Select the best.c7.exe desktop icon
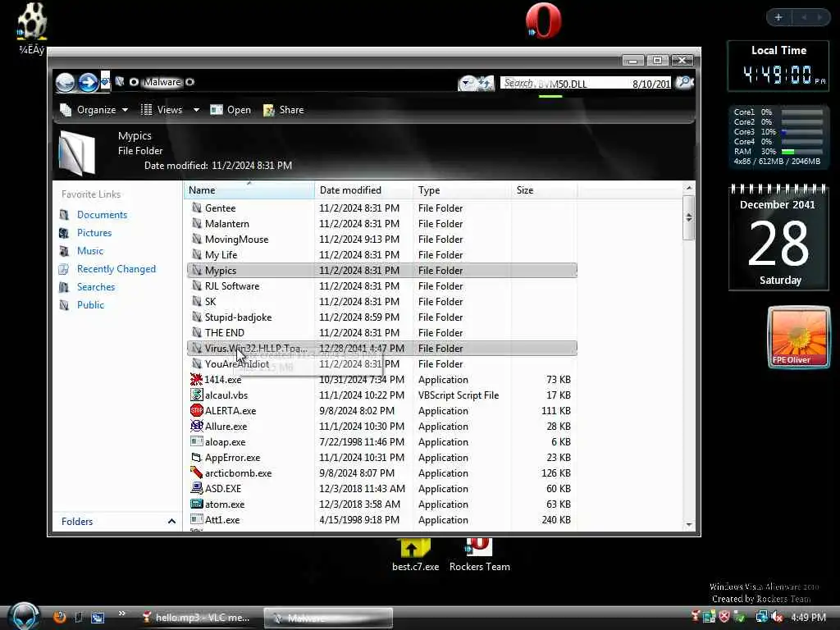 coord(415,555)
